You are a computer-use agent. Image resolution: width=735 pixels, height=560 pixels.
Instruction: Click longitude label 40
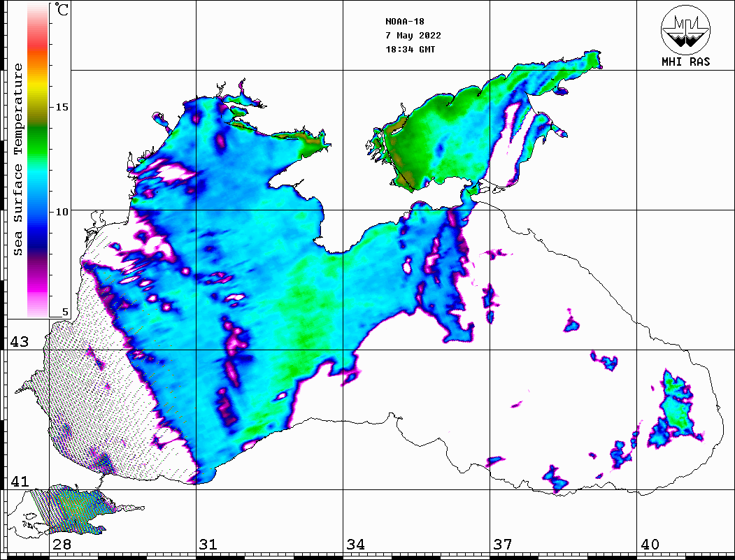[x=650, y=545]
